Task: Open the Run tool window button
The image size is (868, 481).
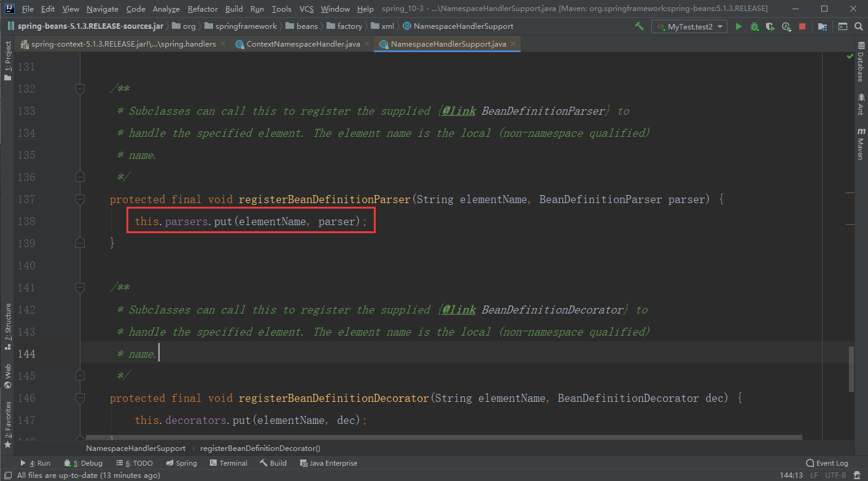Action: (36, 463)
